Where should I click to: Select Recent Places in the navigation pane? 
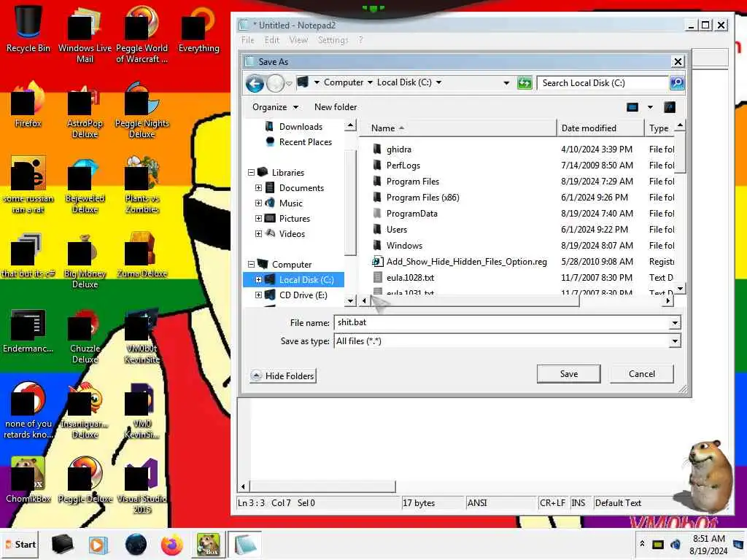[x=306, y=142]
